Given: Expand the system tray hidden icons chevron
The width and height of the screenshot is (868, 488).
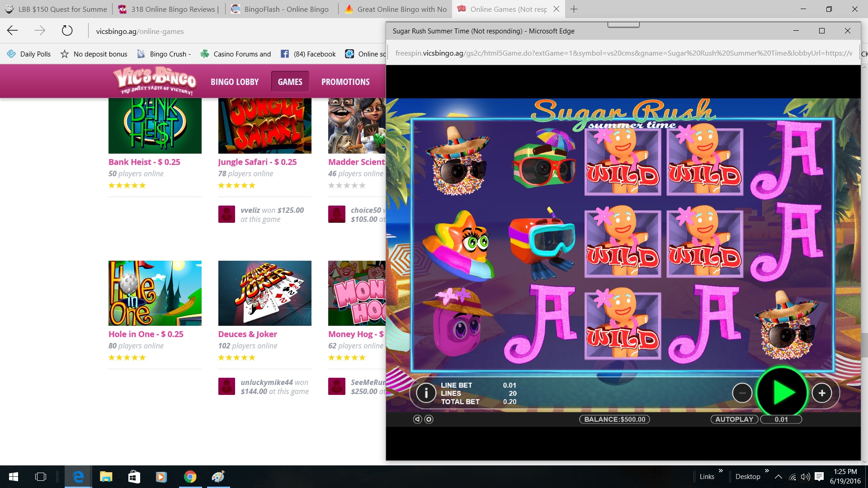Looking at the screenshot, I should 778,477.
